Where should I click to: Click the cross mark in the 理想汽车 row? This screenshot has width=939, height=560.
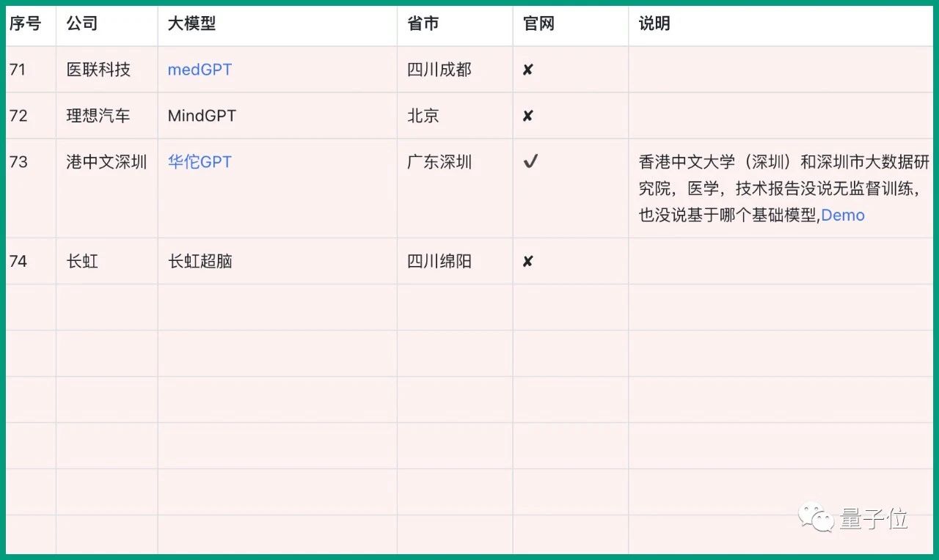click(527, 116)
